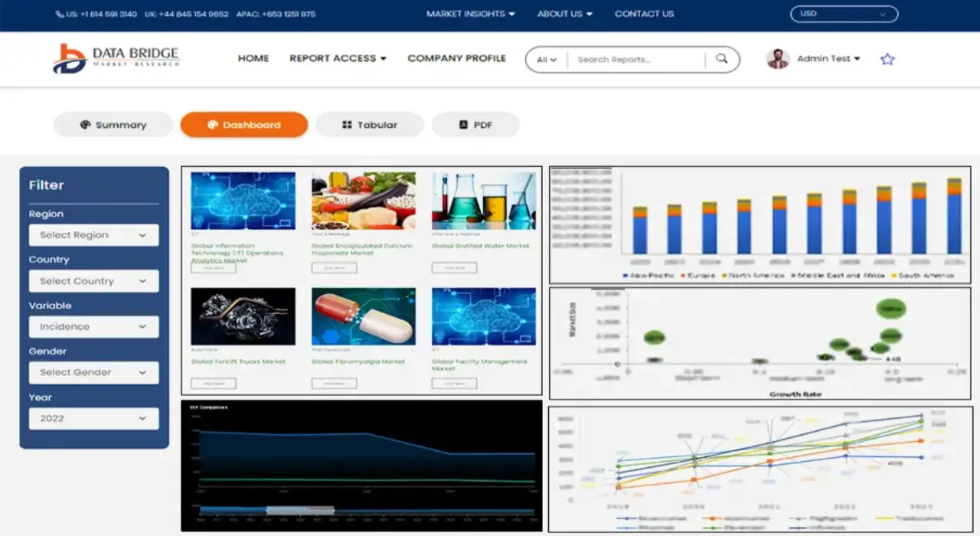Open the Market Insights menu
980x536 pixels.
point(470,14)
